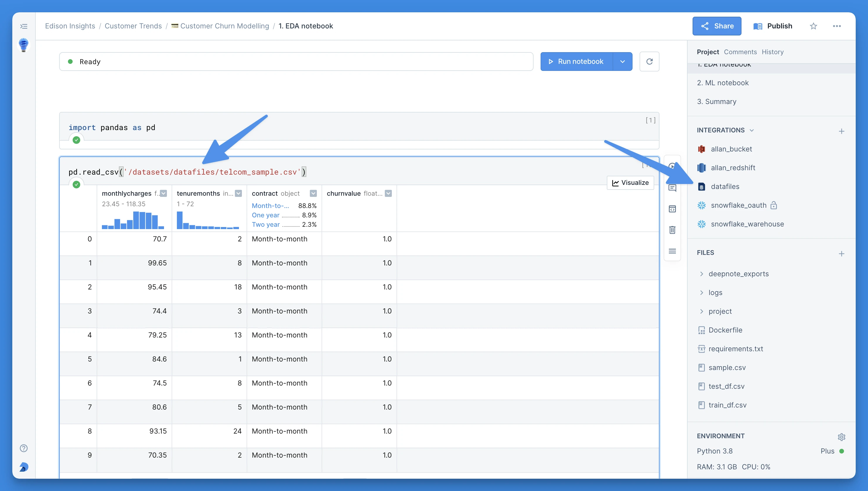868x491 pixels.
Task: Open test_df.csv file
Action: tap(721, 386)
